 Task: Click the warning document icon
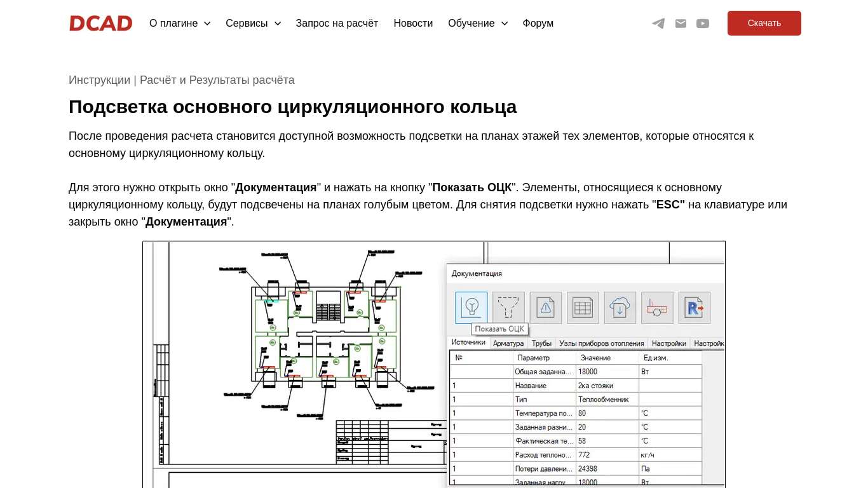[546, 308]
